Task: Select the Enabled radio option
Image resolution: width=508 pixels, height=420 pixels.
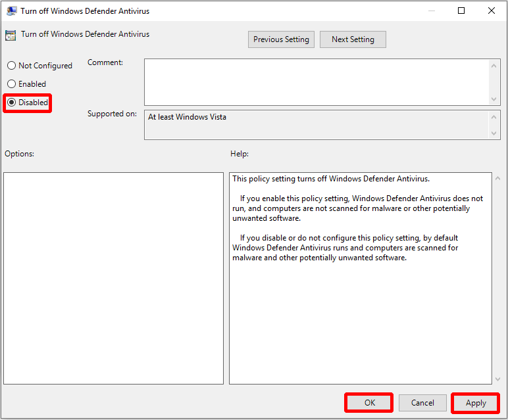Action: click(26, 84)
